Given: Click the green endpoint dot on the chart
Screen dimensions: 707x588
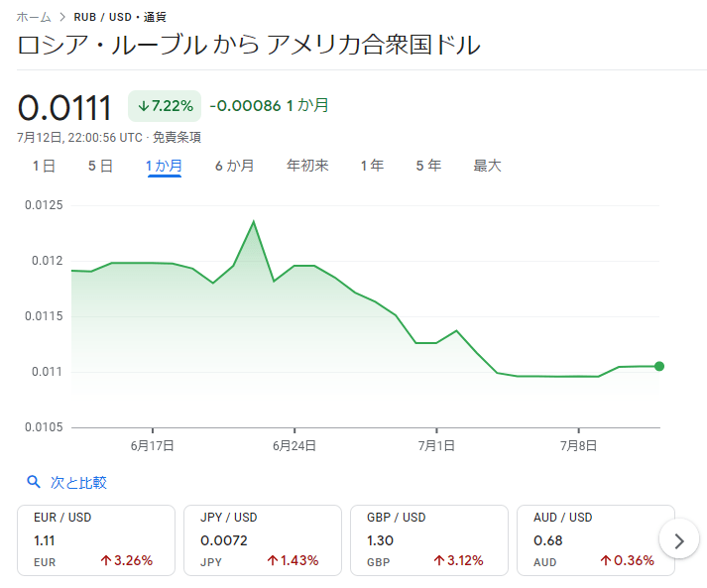Looking at the screenshot, I should [659, 366].
